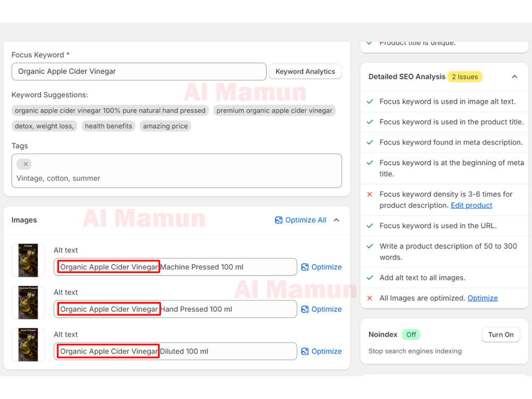Edit alt text 'Diluted 100 ml' field
532x399 pixels.
175,351
